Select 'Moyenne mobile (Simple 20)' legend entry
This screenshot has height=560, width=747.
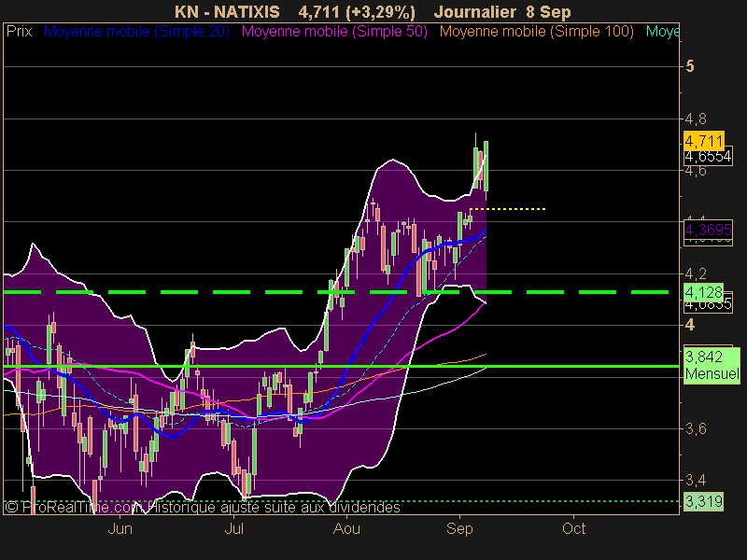pos(136,32)
